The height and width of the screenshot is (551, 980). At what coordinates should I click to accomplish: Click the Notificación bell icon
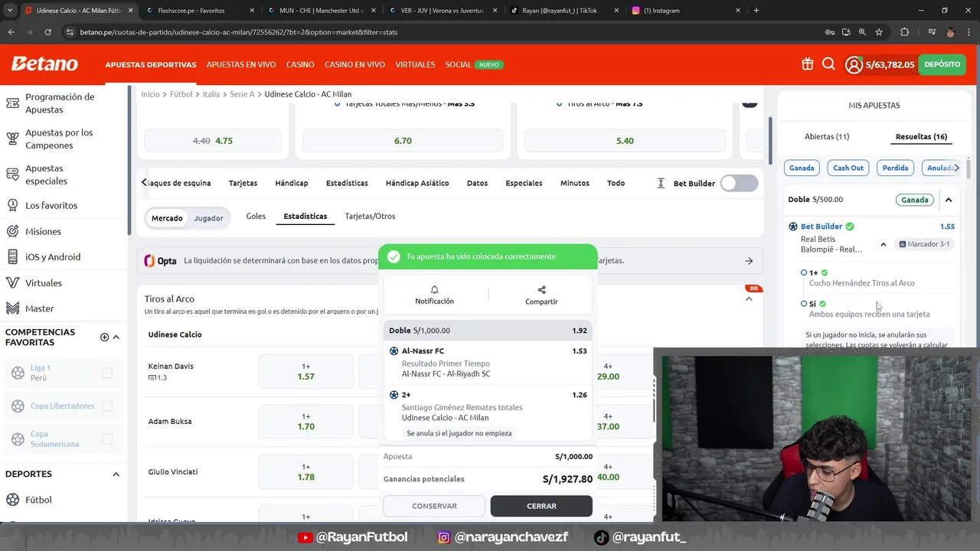434,289
